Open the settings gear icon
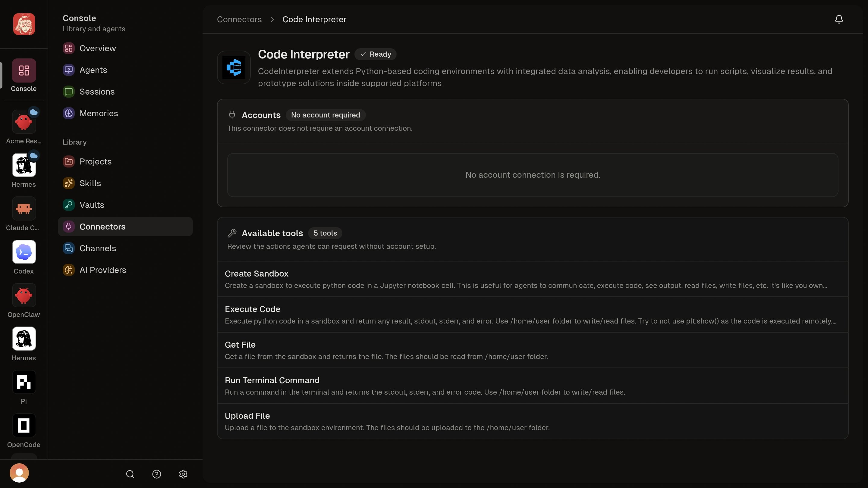 point(183,474)
